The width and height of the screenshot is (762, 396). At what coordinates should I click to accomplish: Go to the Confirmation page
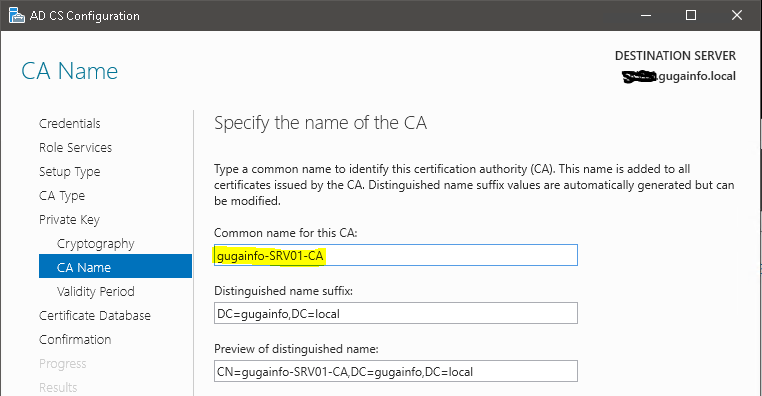click(75, 340)
